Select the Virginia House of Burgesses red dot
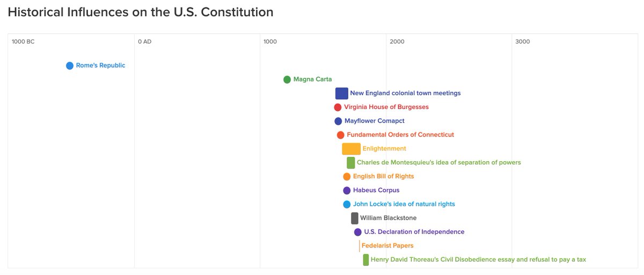The width and height of the screenshot is (644, 275). (338, 107)
